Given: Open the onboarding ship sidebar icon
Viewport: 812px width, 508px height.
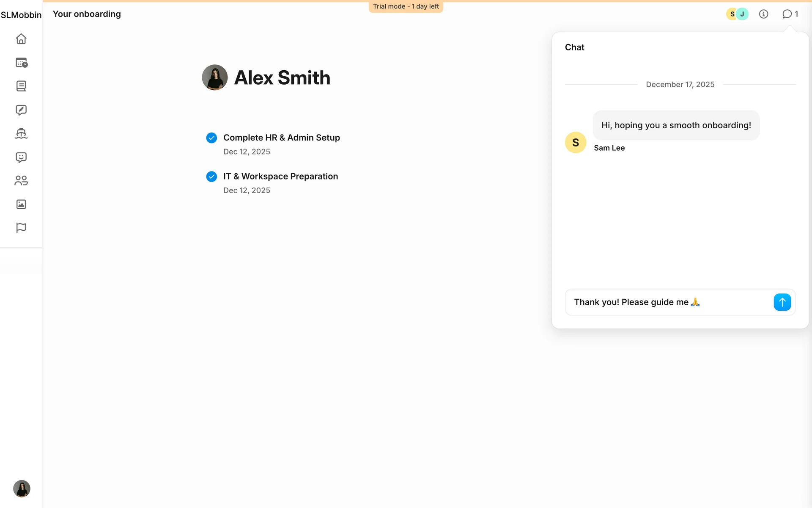Looking at the screenshot, I should [21, 134].
